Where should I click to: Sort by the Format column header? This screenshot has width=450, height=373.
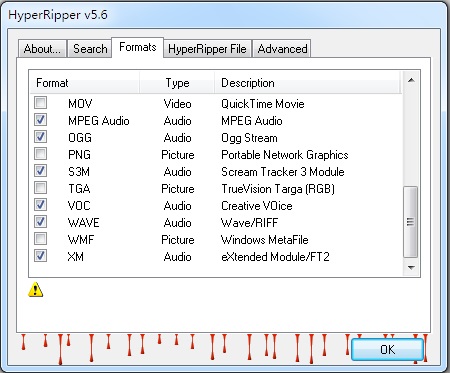tap(85, 83)
